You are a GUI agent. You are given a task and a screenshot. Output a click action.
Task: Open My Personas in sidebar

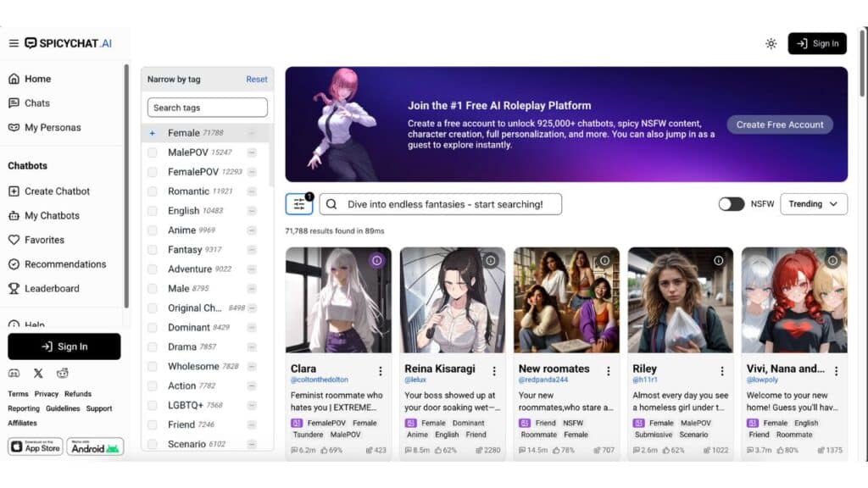click(x=53, y=127)
